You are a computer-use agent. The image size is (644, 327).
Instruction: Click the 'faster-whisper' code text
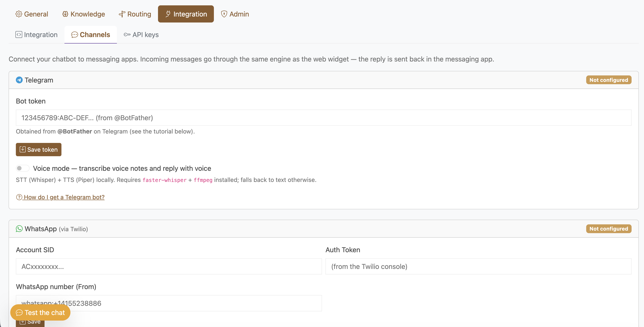[164, 180]
